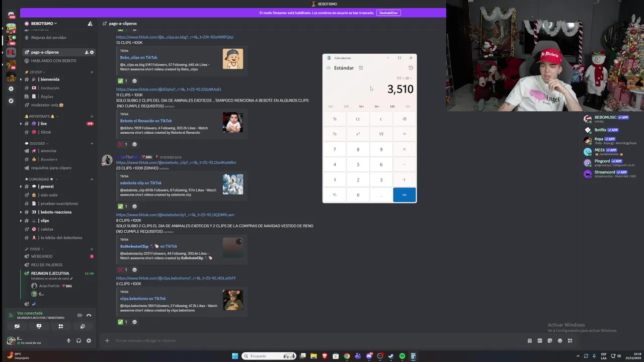Click the M- memory subtract button
This screenshot has height=362, width=644.
(377, 107)
